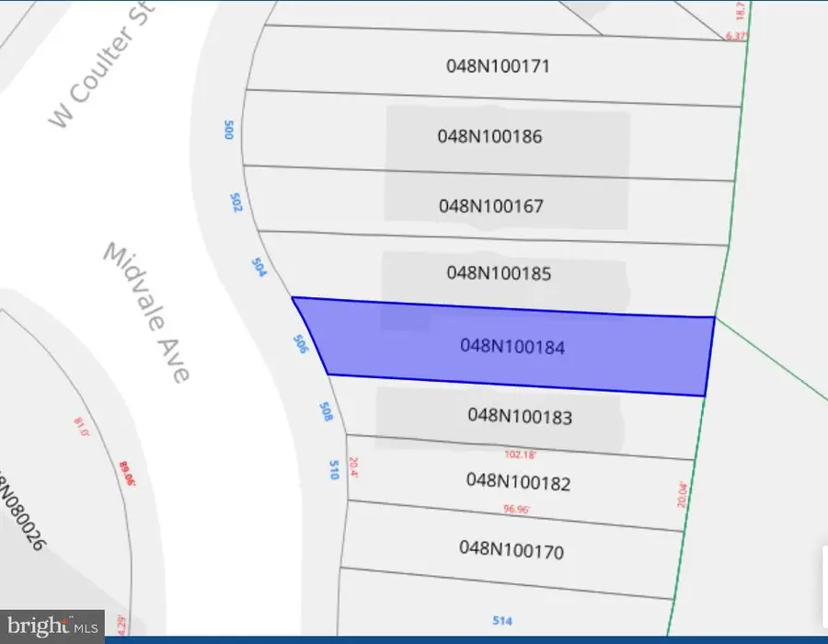This screenshot has height=644, width=828.
Task: Click address number 502
Action: [236, 202]
